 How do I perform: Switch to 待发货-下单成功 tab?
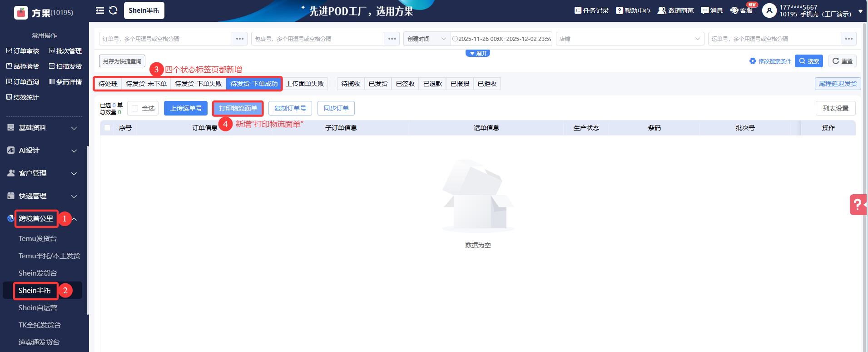254,84
